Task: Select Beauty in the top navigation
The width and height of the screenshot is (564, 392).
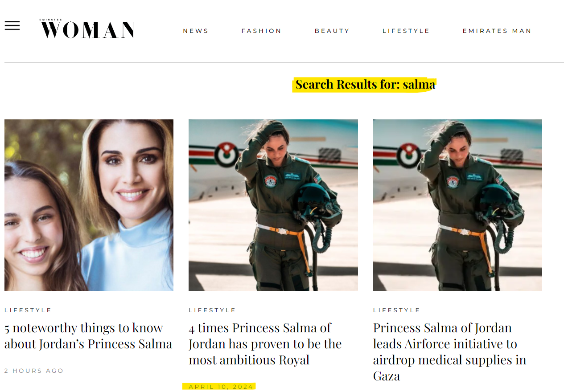Action: coord(332,31)
